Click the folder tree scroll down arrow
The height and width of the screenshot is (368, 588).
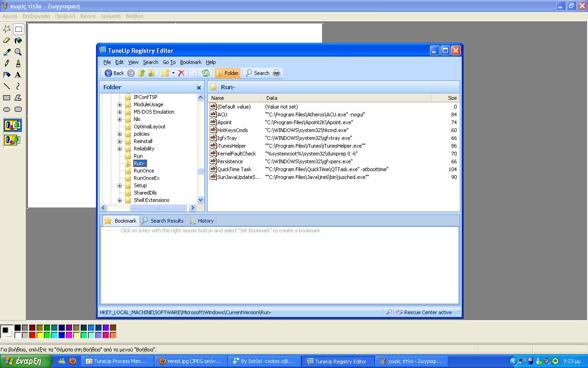coord(200,200)
